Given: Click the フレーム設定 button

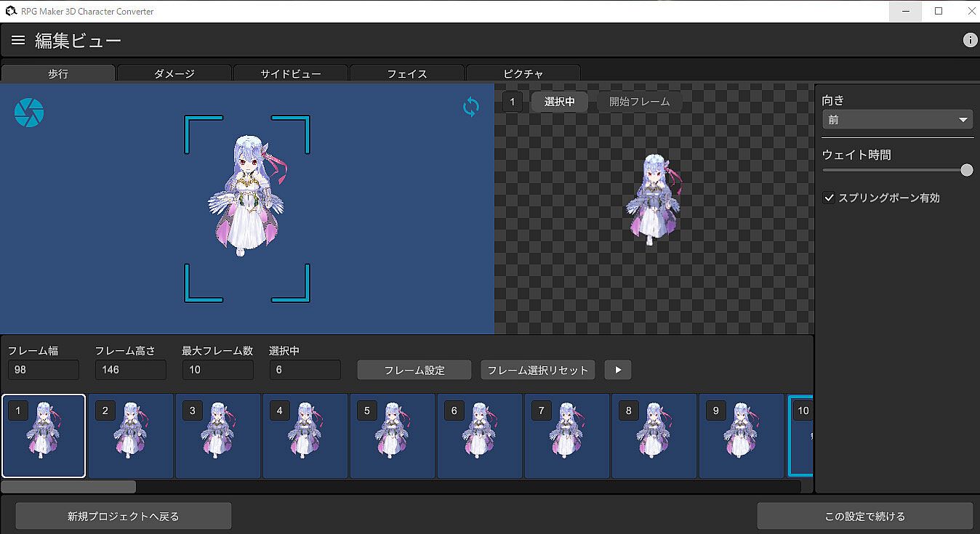Looking at the screenshot, I should (414, 370).
